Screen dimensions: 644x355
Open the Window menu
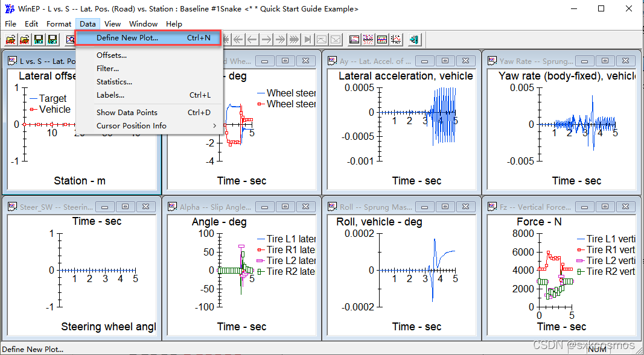tap(143, 24)
